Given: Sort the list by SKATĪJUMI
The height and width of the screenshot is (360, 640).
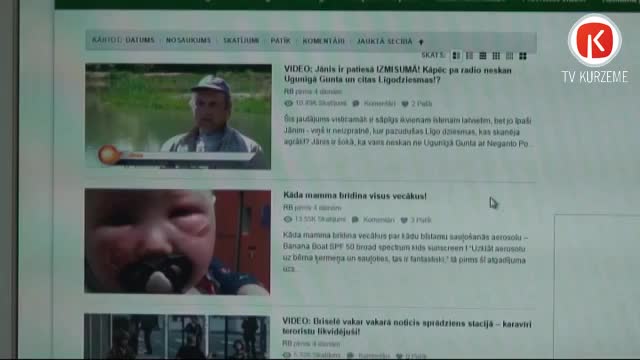Looking at the screenshot, I should [241, 40].
